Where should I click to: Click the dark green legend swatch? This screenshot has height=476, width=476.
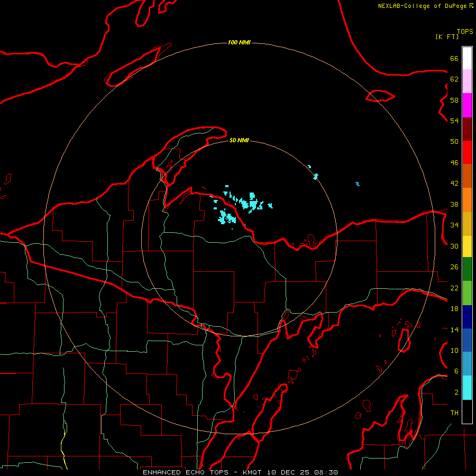point(467,269)
